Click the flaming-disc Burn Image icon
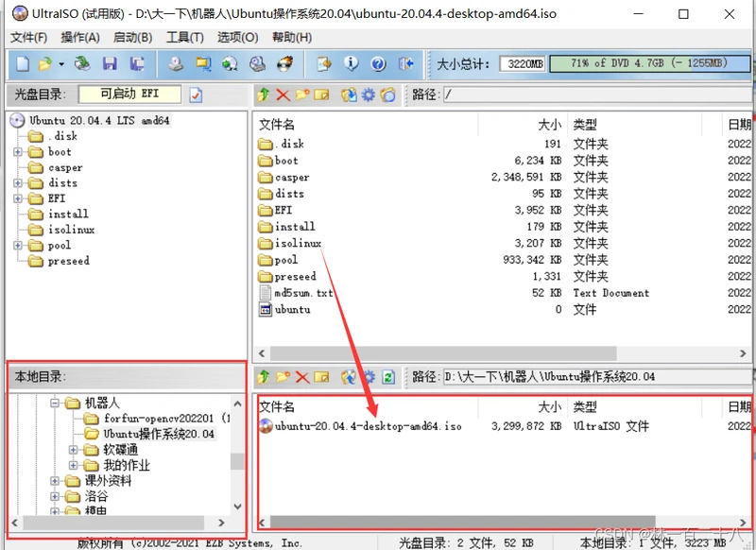The height and width of the screenshot is (550, 756). coord(285,63)
